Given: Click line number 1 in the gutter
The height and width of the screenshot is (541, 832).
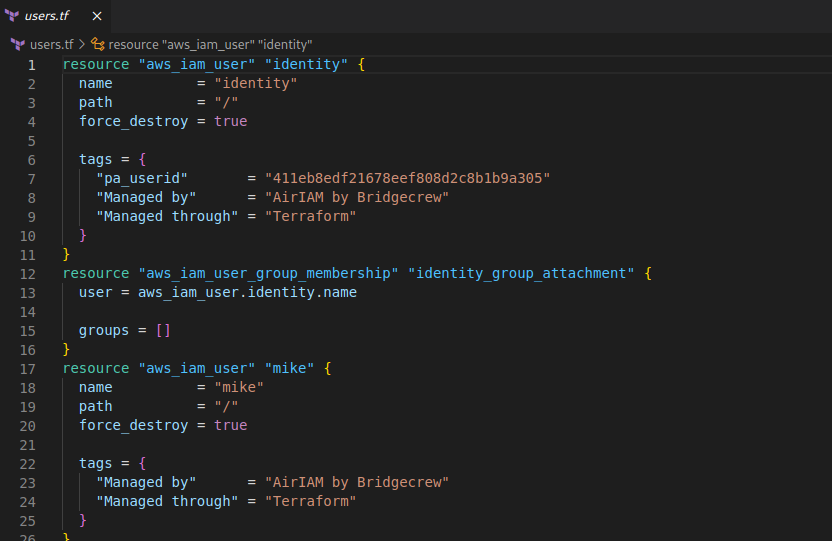Looking at the screenshot, I should point(31,64).
